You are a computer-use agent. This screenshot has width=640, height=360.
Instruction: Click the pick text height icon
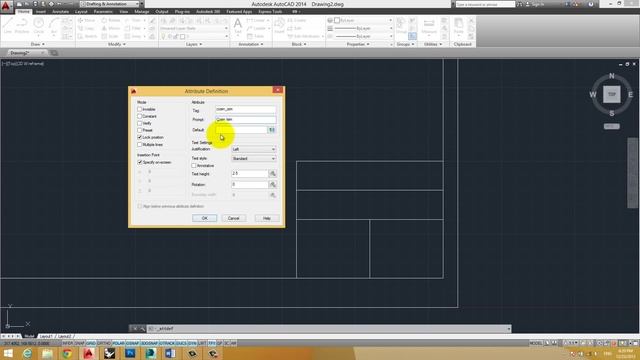pyautogui.click(x=273, y=173)
